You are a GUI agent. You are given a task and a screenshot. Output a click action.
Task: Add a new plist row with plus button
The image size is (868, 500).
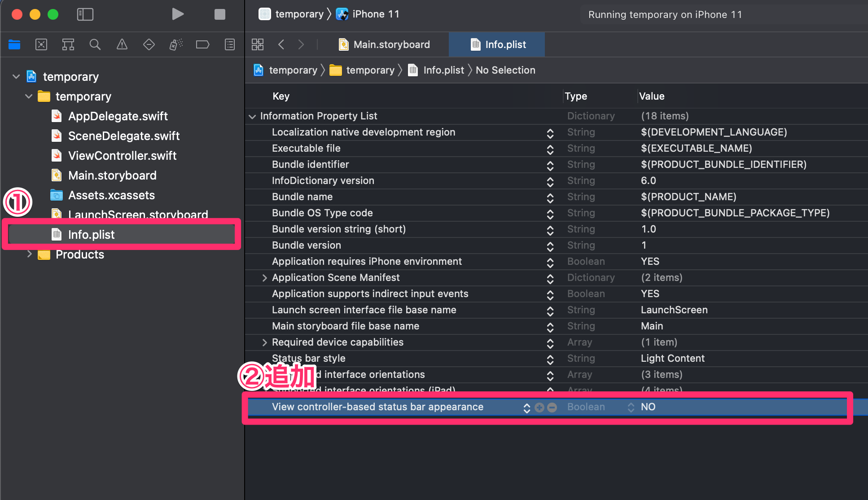(x=539, y=407)
